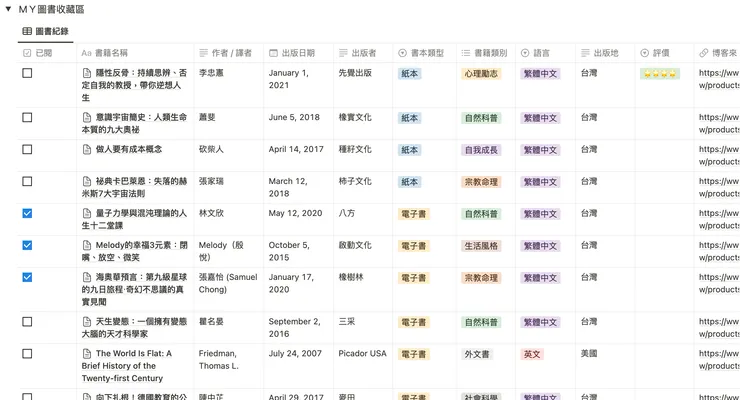This screenshot has height=400, width=740.
Task: Uncheck the 已閱 box for 量子力學 row
Action: tap(27, 213)
